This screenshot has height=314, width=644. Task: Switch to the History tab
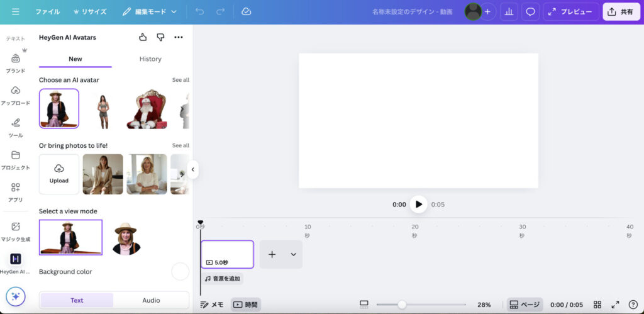tap(150, 59)
